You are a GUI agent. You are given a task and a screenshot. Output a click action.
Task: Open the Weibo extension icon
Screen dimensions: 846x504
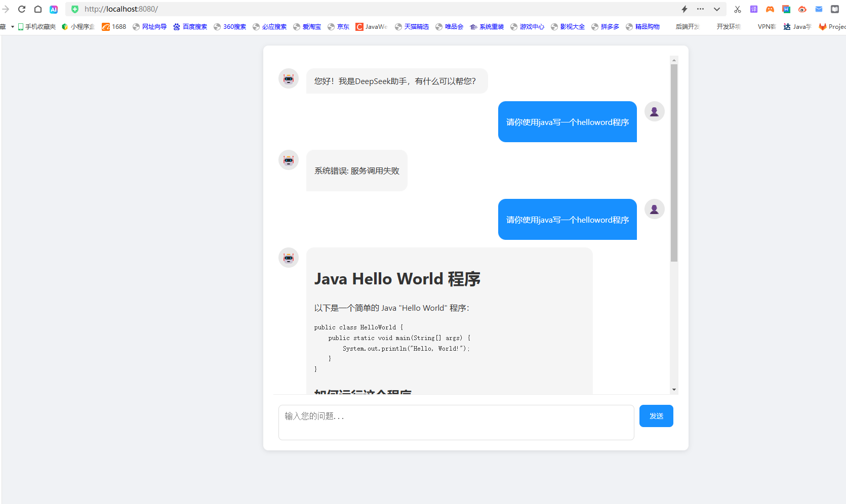coord(802,9)
